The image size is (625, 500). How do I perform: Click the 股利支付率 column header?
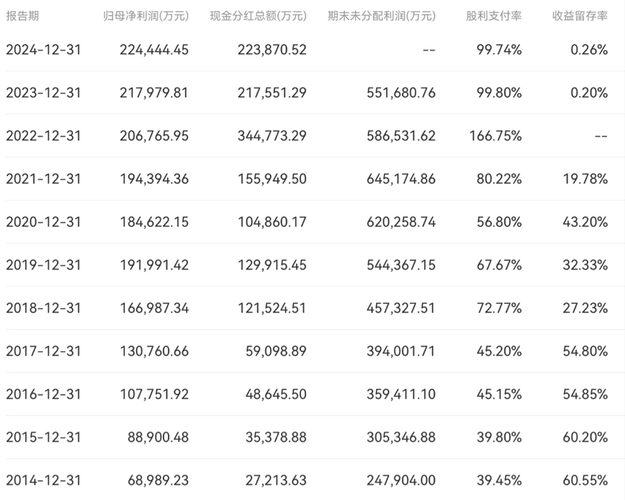pos(494,16)
